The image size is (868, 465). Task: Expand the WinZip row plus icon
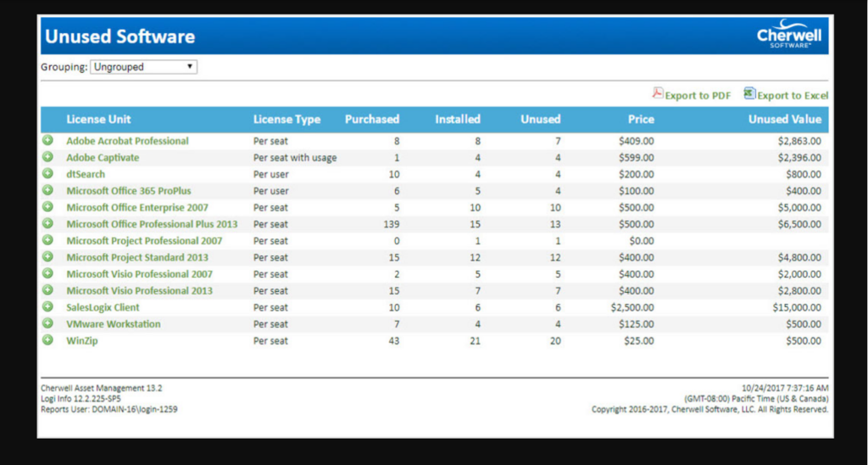(x=47, y=339)
